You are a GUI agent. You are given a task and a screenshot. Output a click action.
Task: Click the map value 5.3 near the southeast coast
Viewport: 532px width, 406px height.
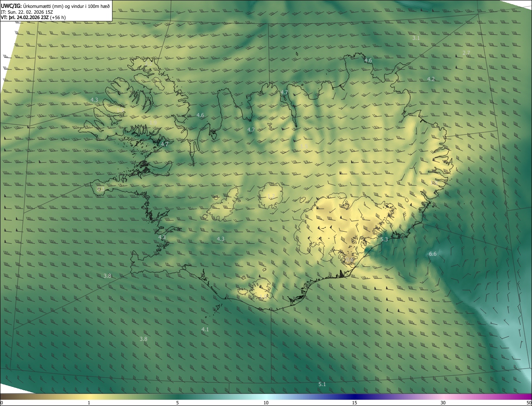pos(384,239)
